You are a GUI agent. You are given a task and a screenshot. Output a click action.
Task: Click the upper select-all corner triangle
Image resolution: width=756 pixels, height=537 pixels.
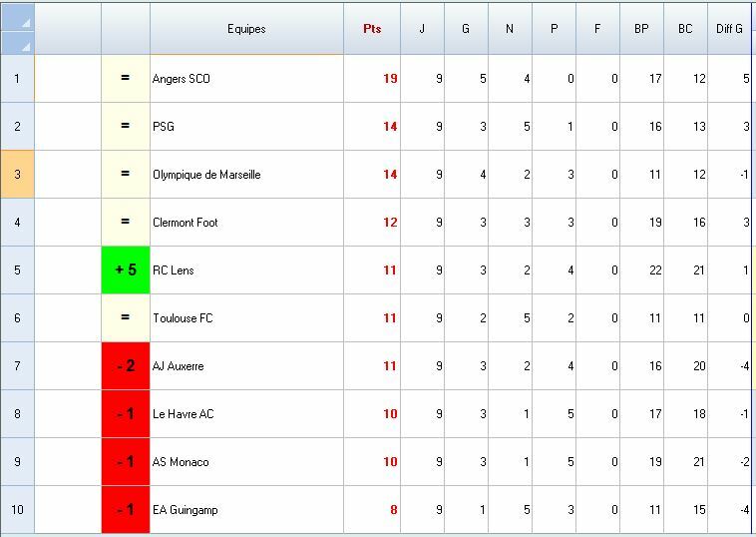click(x=17, y=16)
